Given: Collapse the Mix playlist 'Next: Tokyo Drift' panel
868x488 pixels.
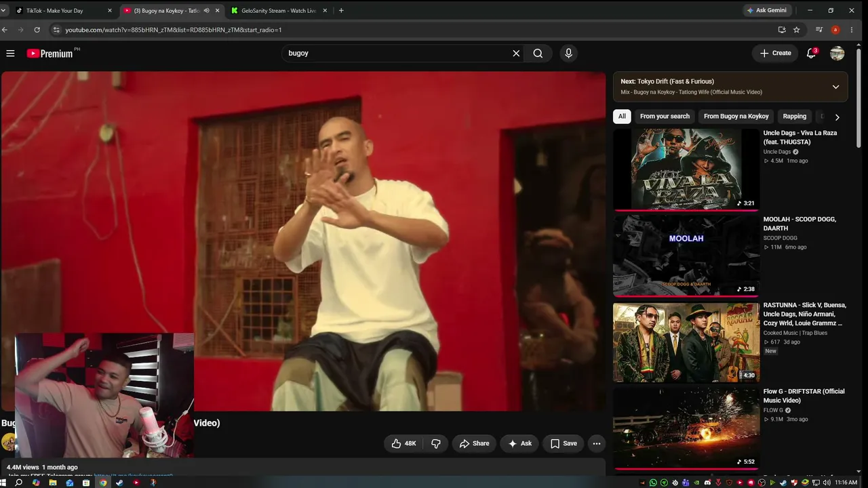Looking at the screenshot, I should coord(835,87).
